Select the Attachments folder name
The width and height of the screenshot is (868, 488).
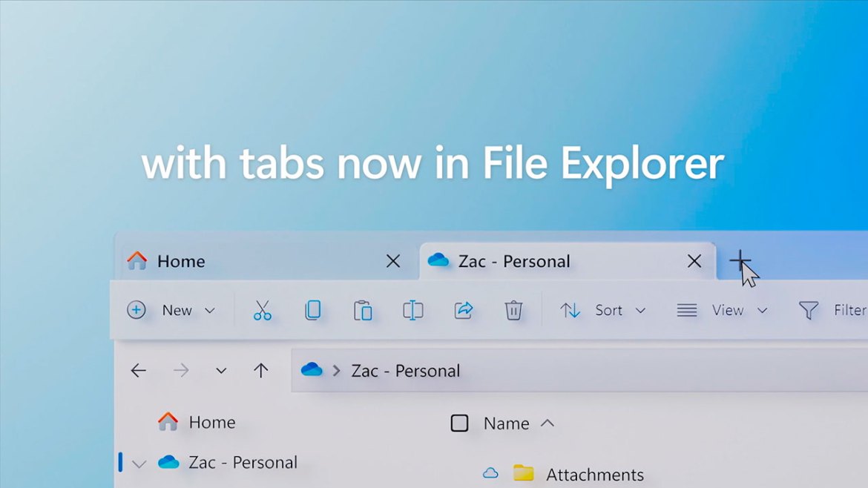[594, 474]
